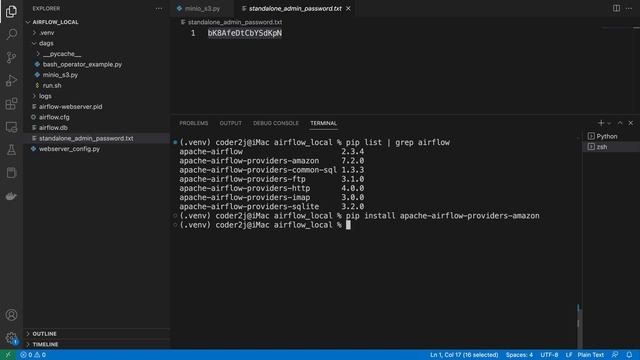This screenshot has width=640, height=360.
Task: Open the Explorer view in activity bar
Action: [11, 11]
